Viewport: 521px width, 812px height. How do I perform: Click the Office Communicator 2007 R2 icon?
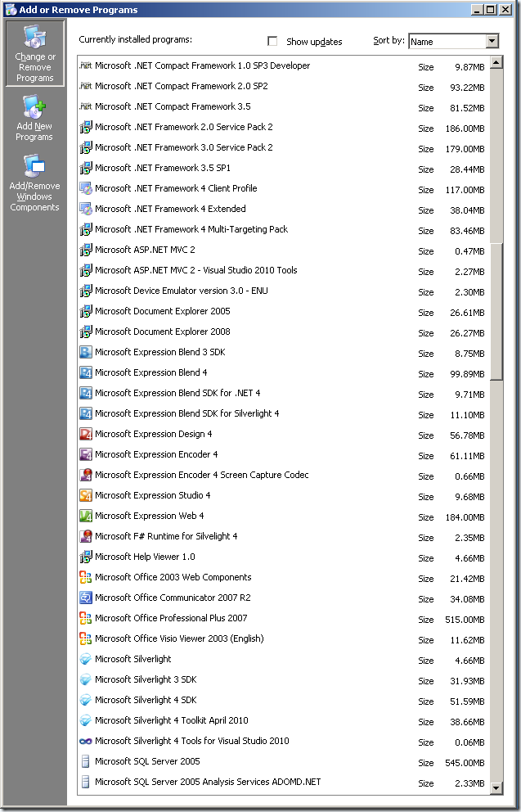[85, 598]
